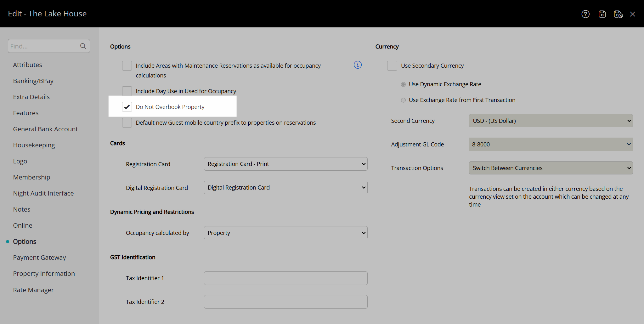This screenshot has height=324, width=644.
Task: Open Notes section
Action: coord(22,209)
